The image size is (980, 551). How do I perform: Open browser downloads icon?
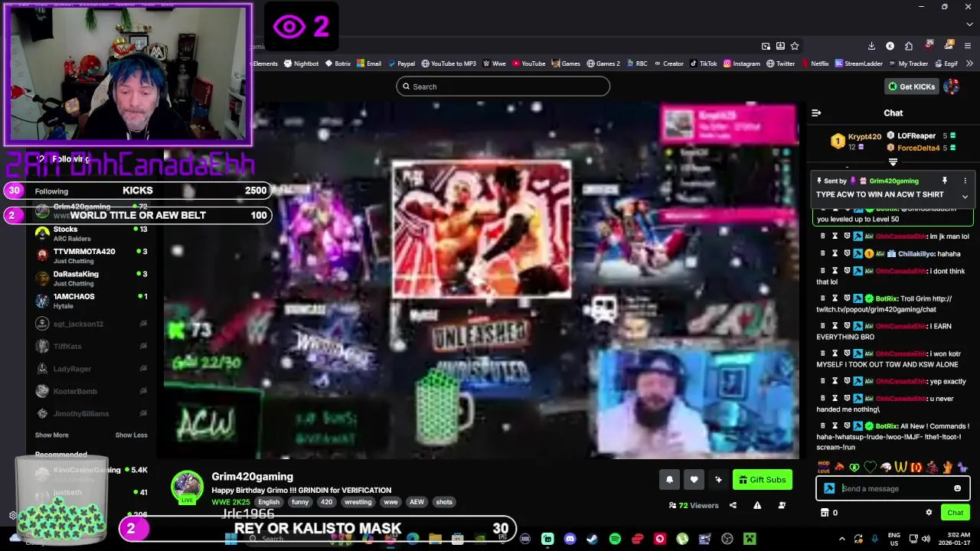coord(871,46)
